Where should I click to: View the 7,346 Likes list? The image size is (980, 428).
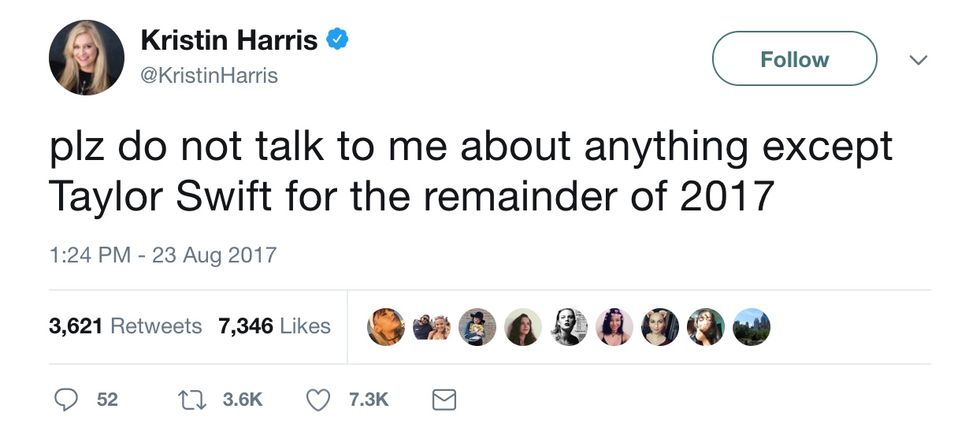[274, 327]
